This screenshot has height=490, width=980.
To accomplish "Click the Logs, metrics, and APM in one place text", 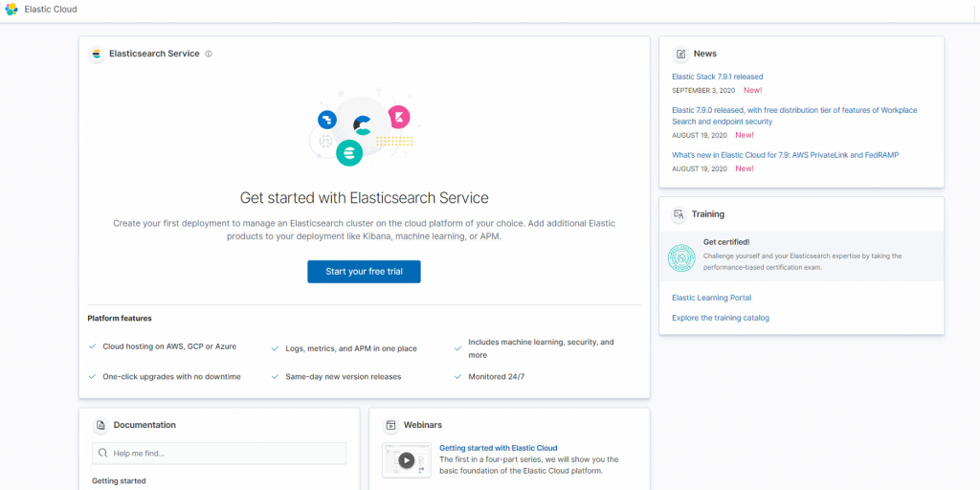I will pos(350,348).
